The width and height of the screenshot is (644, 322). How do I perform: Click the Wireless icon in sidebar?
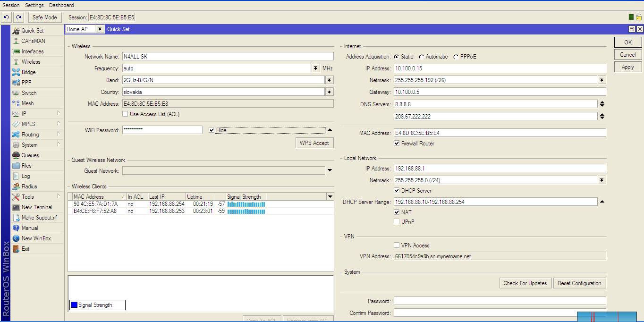tap(16, 62)
